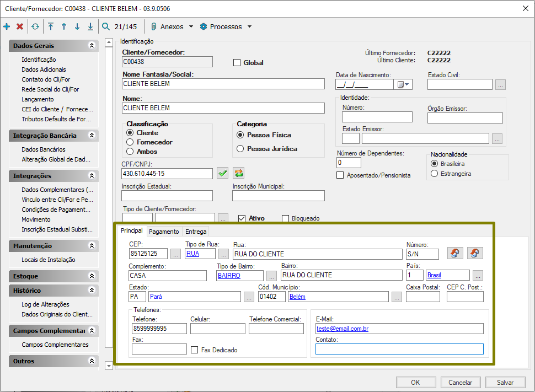This screenshot has width=535, height=392.
Task: Open the search magnifier icon
Action: tap(106, 26)
